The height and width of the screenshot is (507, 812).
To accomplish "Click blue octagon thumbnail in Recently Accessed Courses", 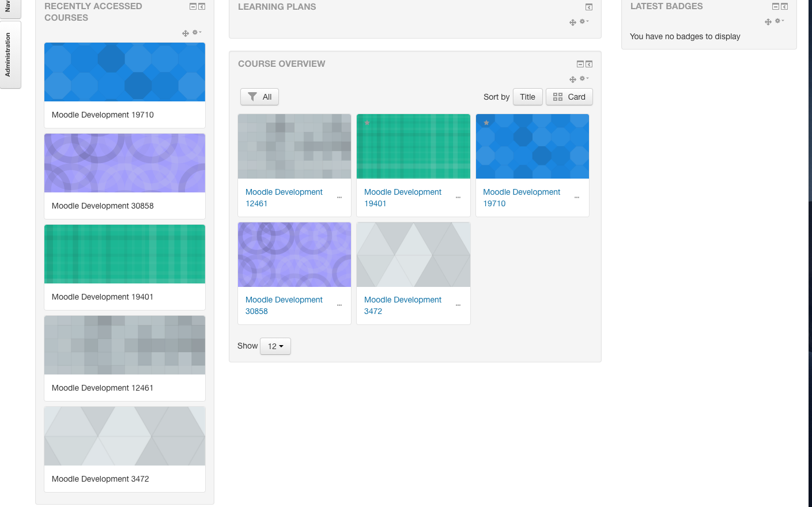I will [x=124, y=72].
